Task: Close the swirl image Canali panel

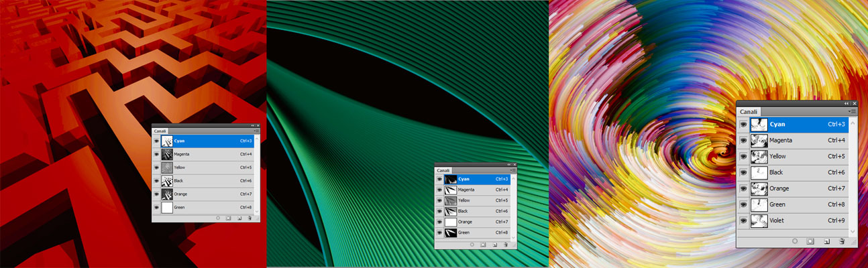Action: coord(856,104)
